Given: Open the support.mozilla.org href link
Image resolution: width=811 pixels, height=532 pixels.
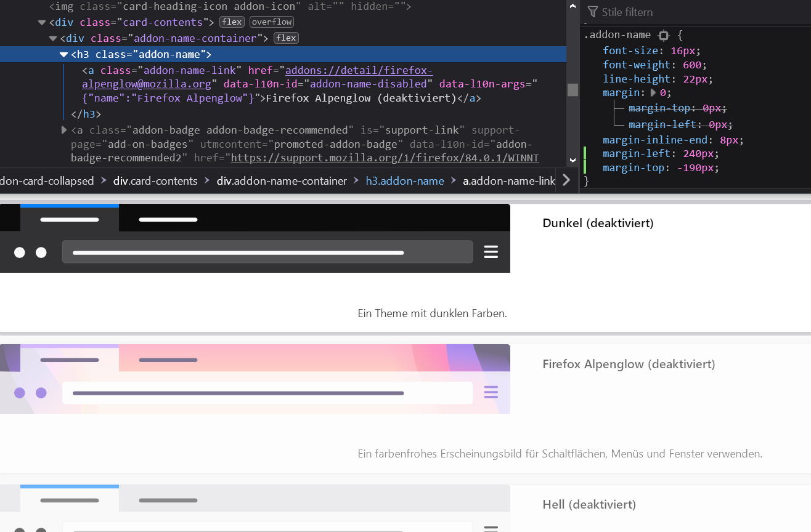Looking at the screenshot, I should click(x=385, y=158).
